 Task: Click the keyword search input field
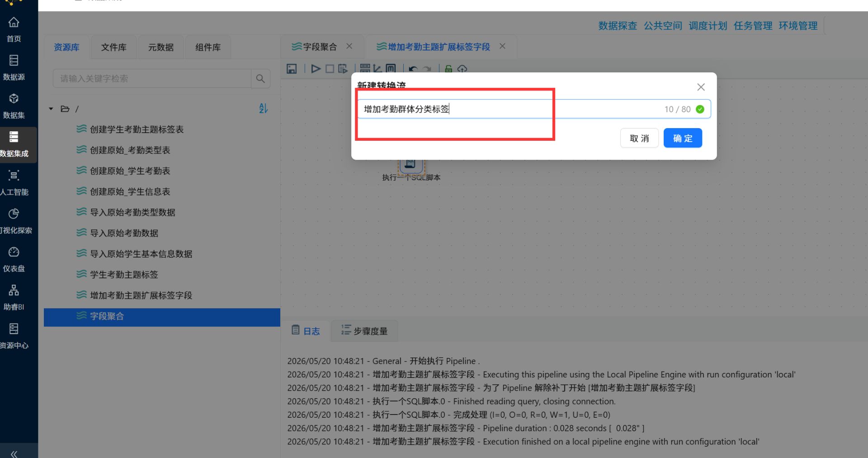tap(152, 79)
